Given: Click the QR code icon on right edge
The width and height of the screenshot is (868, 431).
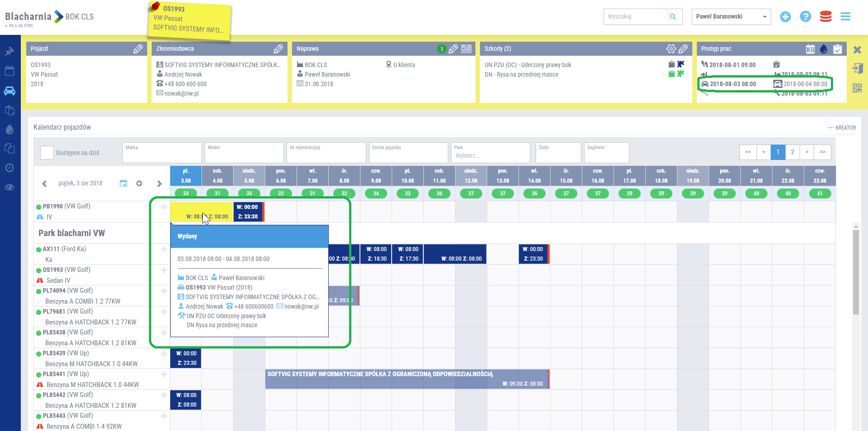Looking at the screenshot, I should click(x=857, y=88).
